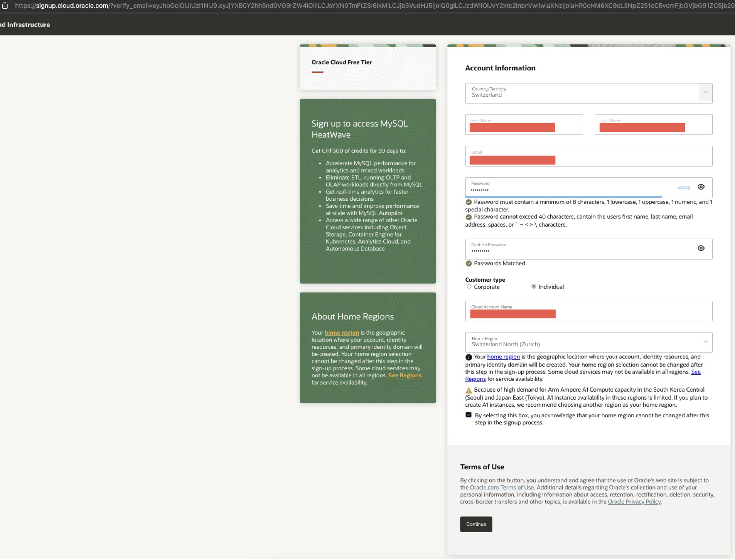The height and width of the screenshot is (560, 735).
Task: Open See Regions link in green panel
Action: tap(405, 375)
